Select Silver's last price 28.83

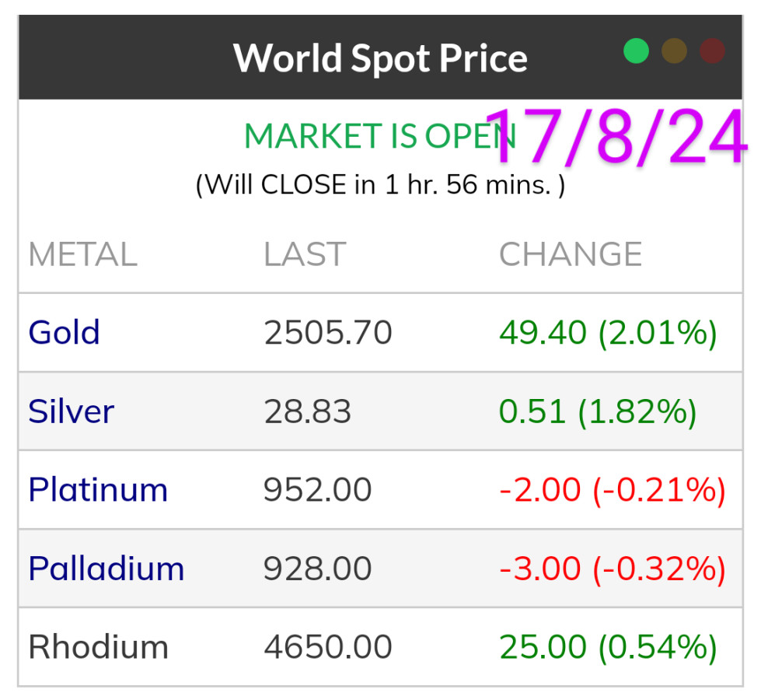click(x=308, y=411)
